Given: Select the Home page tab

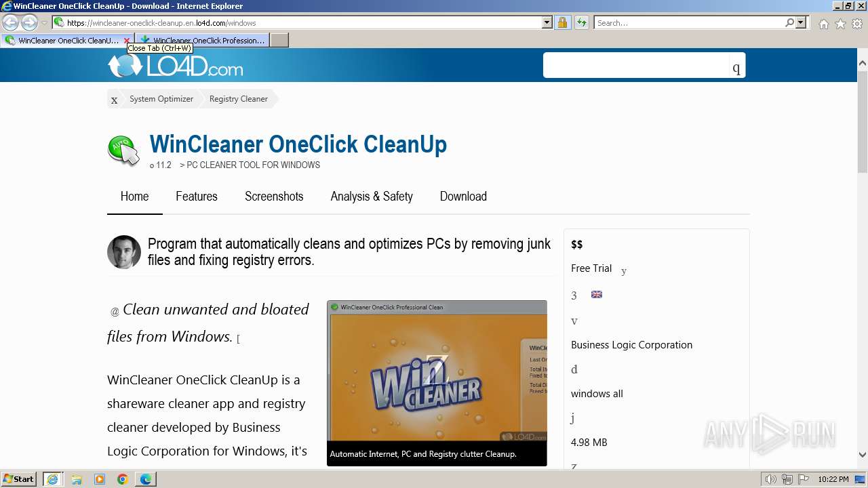Looking at the screenshot, I should [x=134, y=197].
